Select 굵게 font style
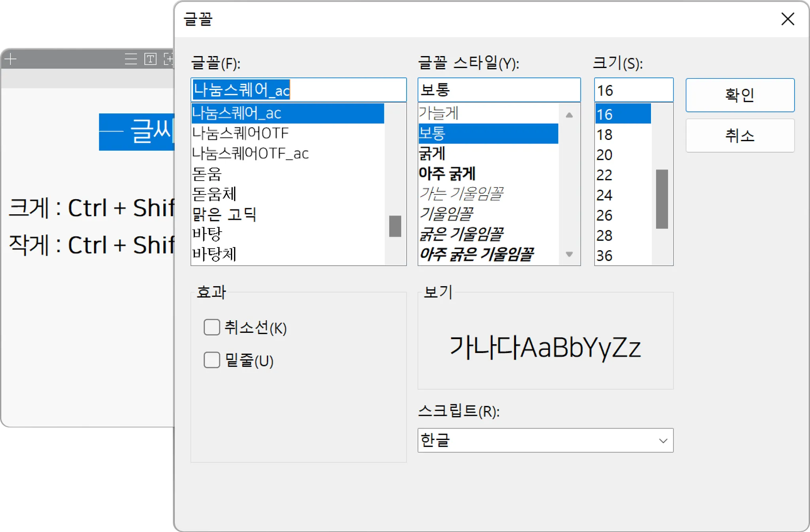The width and height of the screenshot is (810, 532). click(x=432, y=153)
